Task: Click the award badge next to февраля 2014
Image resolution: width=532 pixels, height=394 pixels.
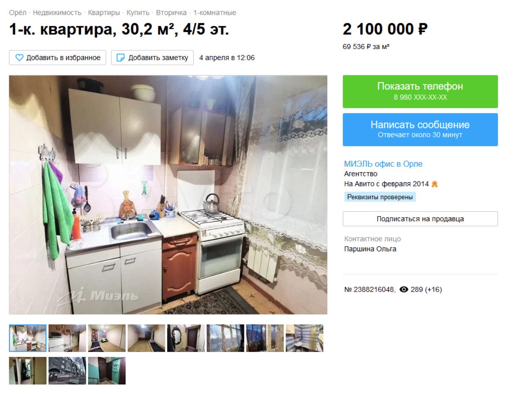Action: [435, 184]
